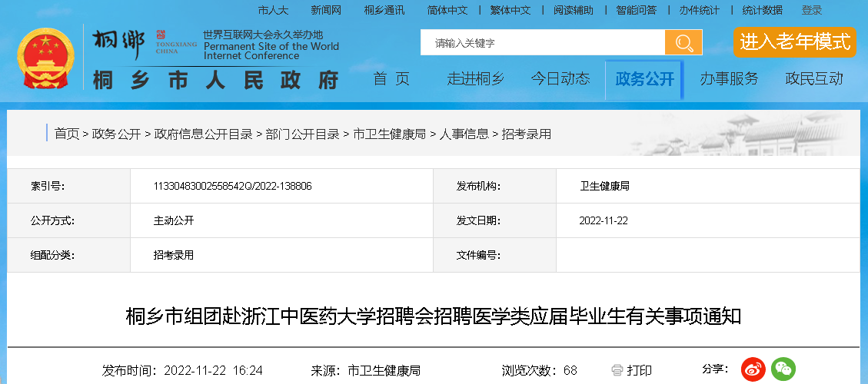Click 市卫生健康局 in the breadcrumb
Viewport: 868px width, 384px height.
[389, 134]
